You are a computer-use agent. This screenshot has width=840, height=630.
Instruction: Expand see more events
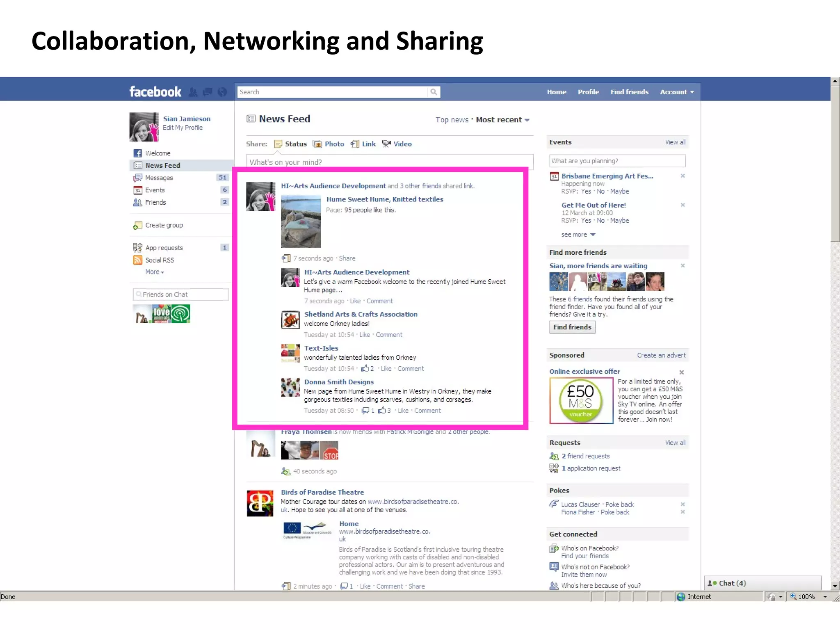(578, 235)
